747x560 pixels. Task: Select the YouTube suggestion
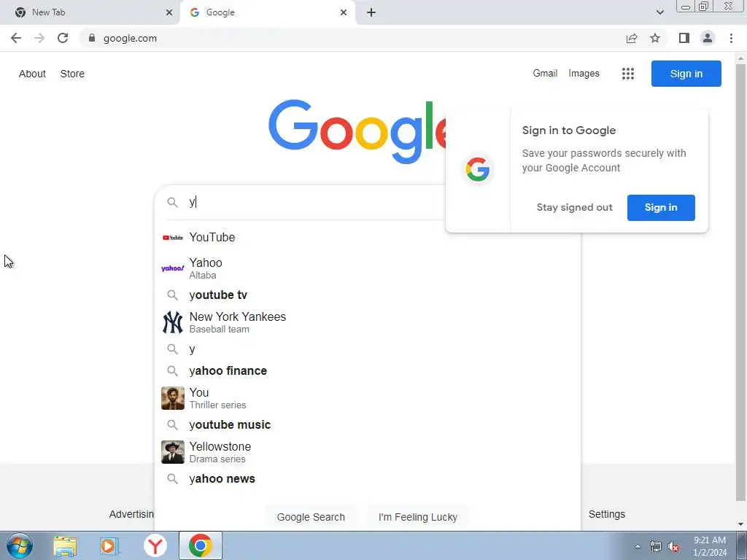(368, 237)
